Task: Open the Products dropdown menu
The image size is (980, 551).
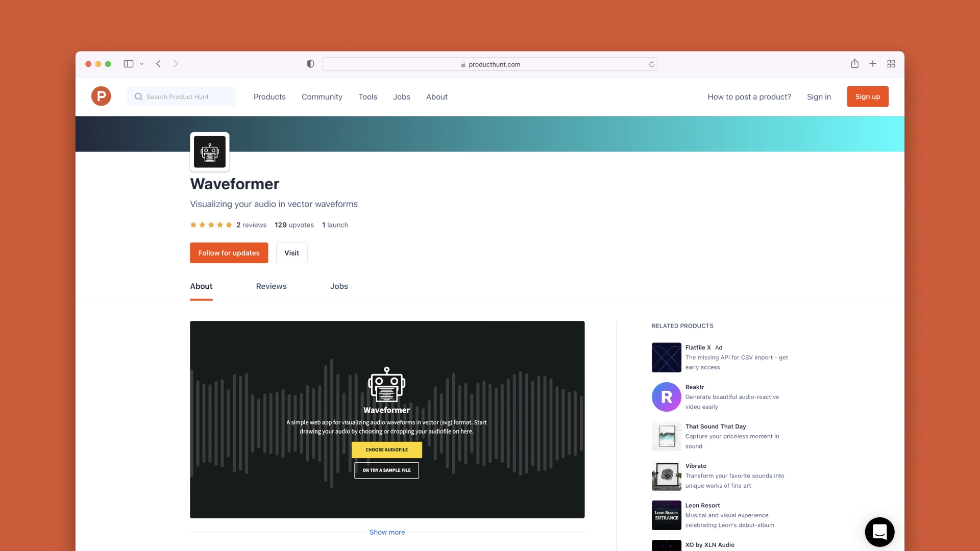Action: point(269,96)
